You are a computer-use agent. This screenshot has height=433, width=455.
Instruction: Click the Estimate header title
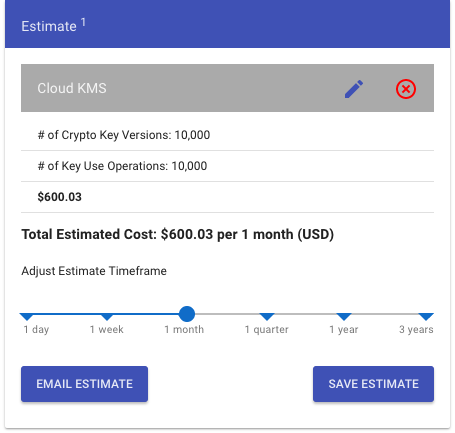[49, 26]
